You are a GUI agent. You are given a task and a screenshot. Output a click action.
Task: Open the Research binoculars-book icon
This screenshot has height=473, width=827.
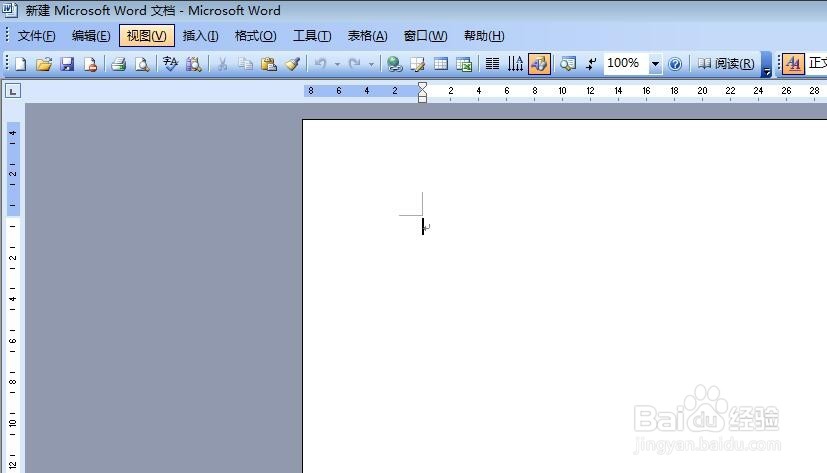tap(194, 64)
